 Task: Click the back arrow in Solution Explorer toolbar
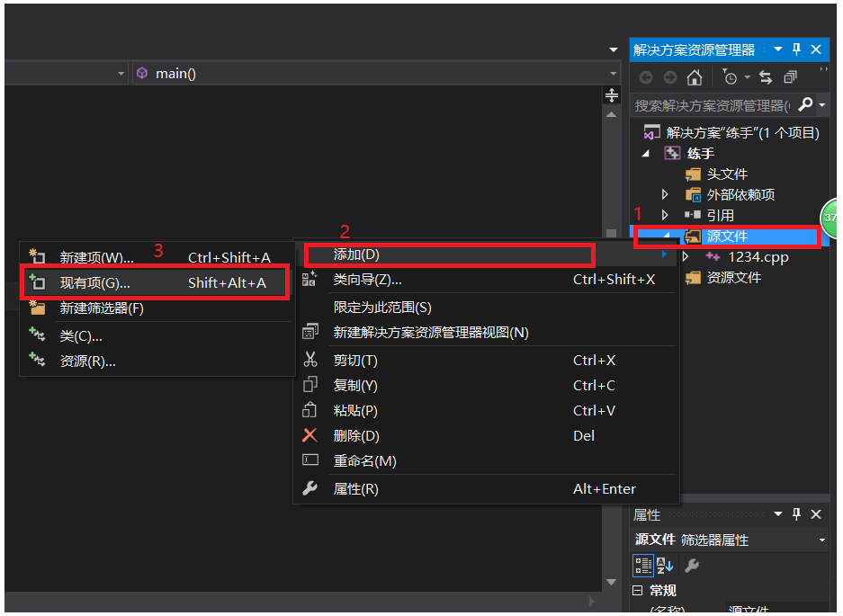click(646, 78)
